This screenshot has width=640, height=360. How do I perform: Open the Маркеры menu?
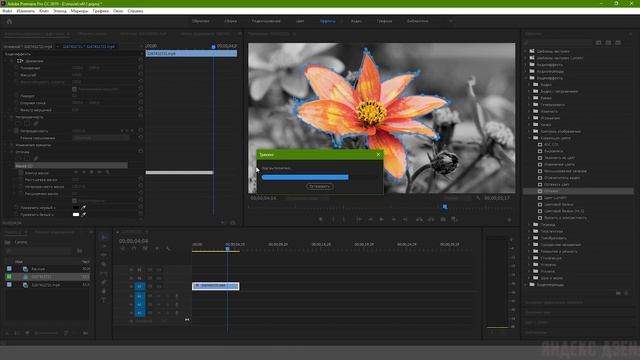79,11
